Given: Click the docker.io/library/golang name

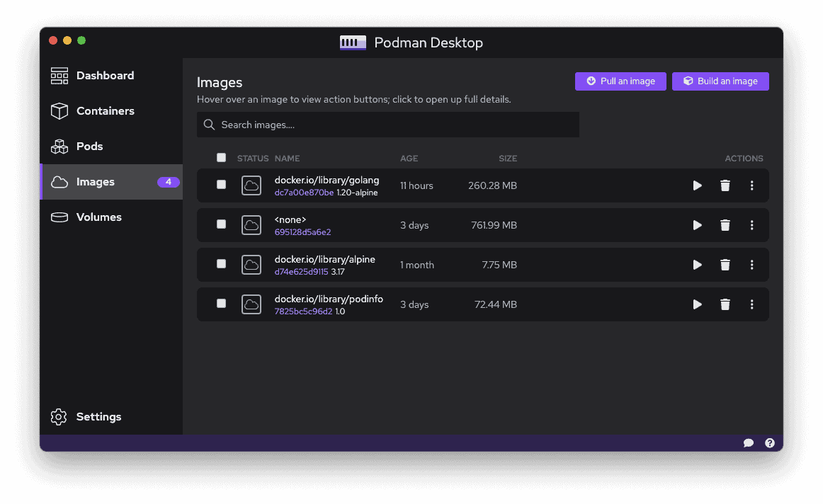Looking at the screenshot, I should pos(327,180).
